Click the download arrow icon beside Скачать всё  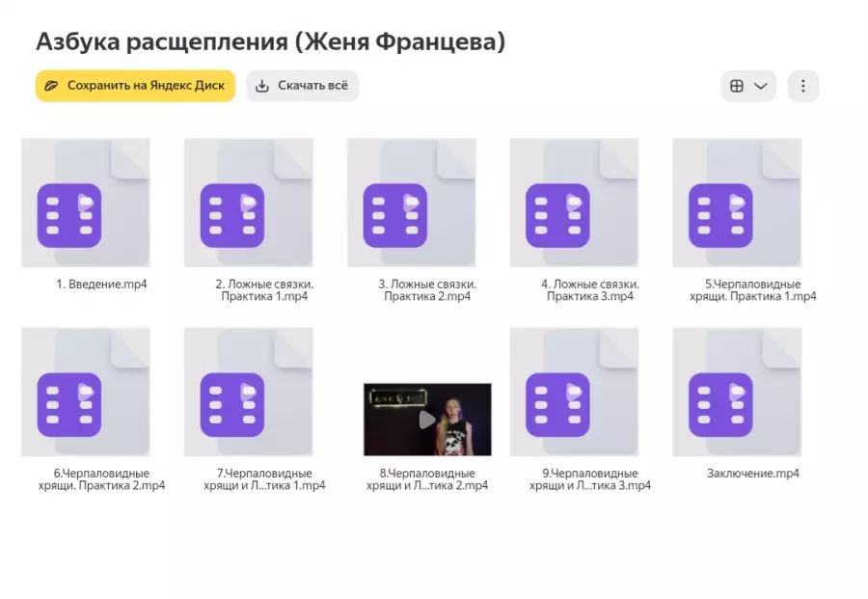tap(262, 85)
